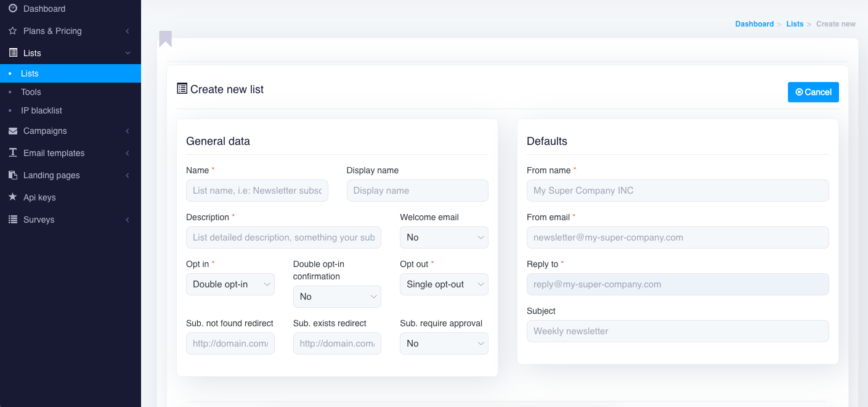Click the Surveys list icon
868x407 pixels.
tap(13, 220)
